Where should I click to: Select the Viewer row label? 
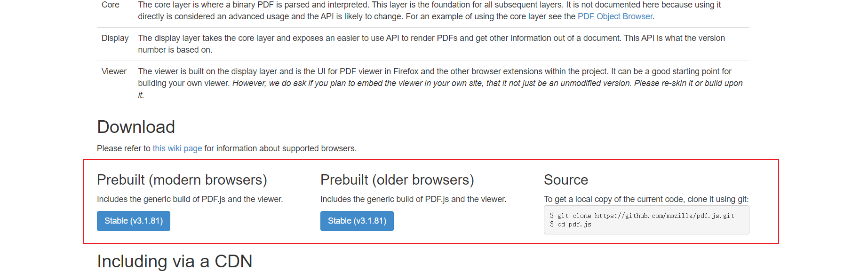[114, 71]
